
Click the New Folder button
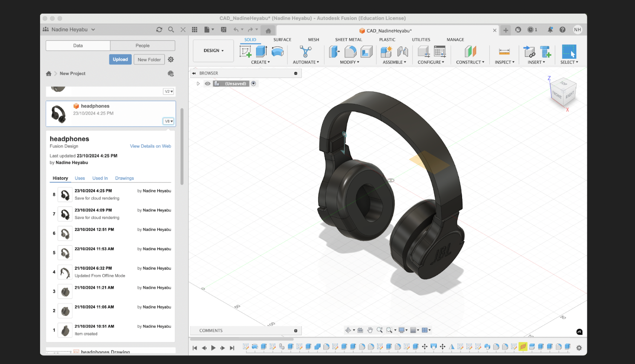149,60
